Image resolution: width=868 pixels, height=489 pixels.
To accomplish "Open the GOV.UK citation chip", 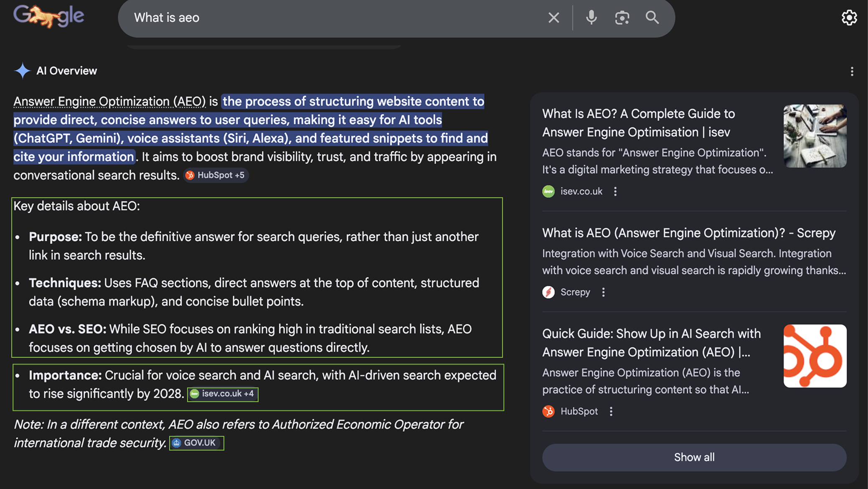I will 196,443.
